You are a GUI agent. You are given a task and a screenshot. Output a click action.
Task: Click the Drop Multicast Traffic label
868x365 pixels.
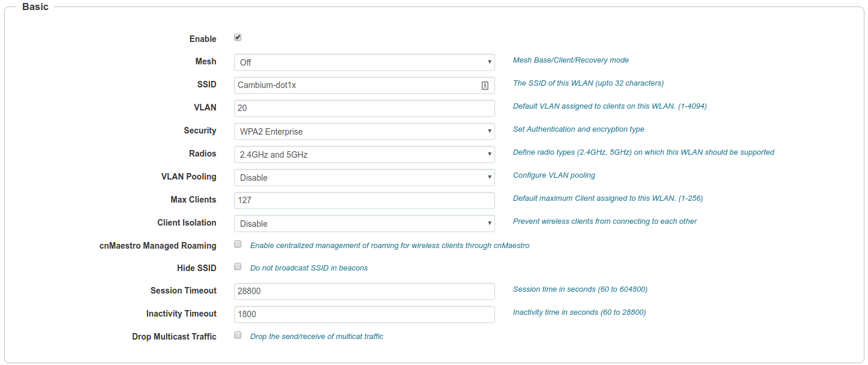pos(174,337)
